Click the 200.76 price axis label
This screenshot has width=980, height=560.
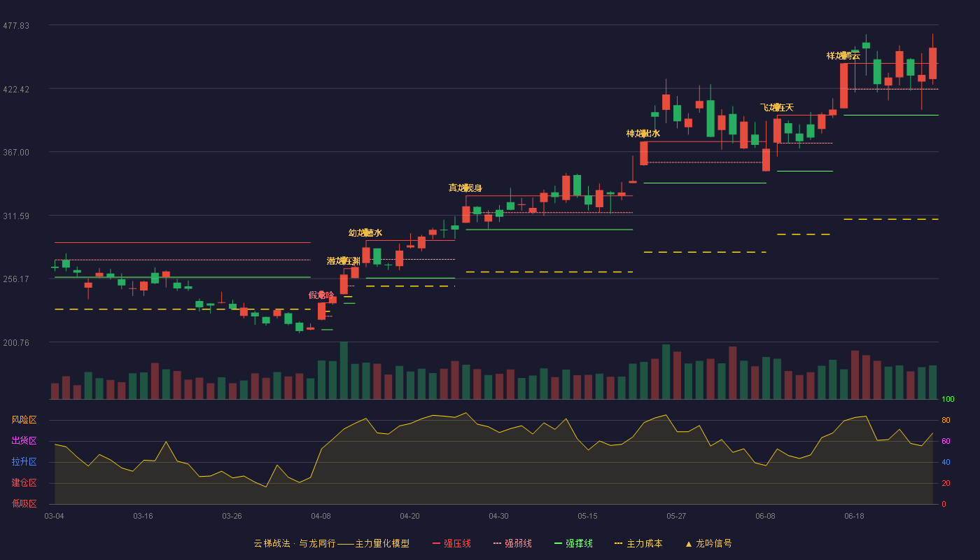tap(16, 343)
